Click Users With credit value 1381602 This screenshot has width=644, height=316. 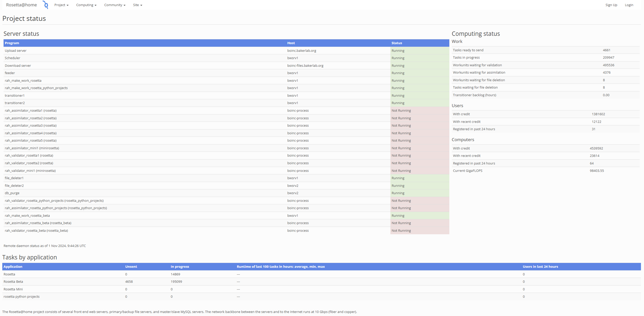(598, 114)
